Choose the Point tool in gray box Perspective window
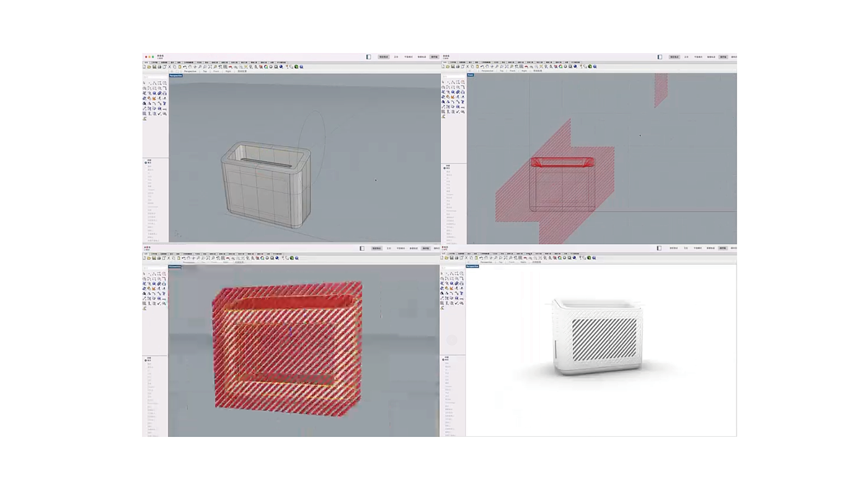868x490 pixels. [149, 83]
